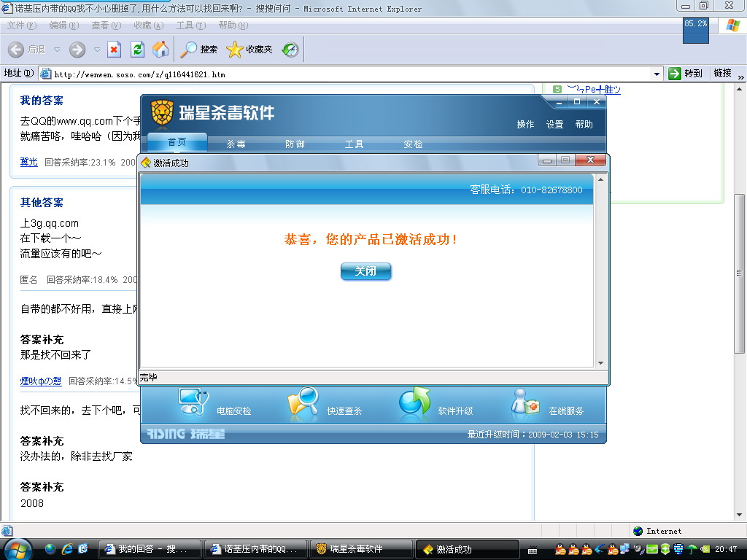Open the 收藏(A) menu
747x560 pixels.
coord(149,26)
